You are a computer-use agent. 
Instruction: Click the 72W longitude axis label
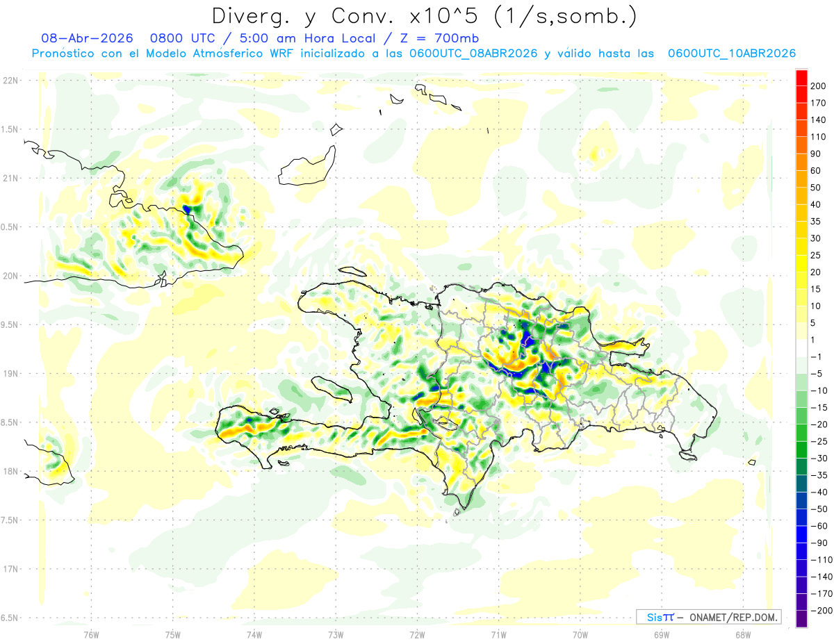tap(417, 634)
